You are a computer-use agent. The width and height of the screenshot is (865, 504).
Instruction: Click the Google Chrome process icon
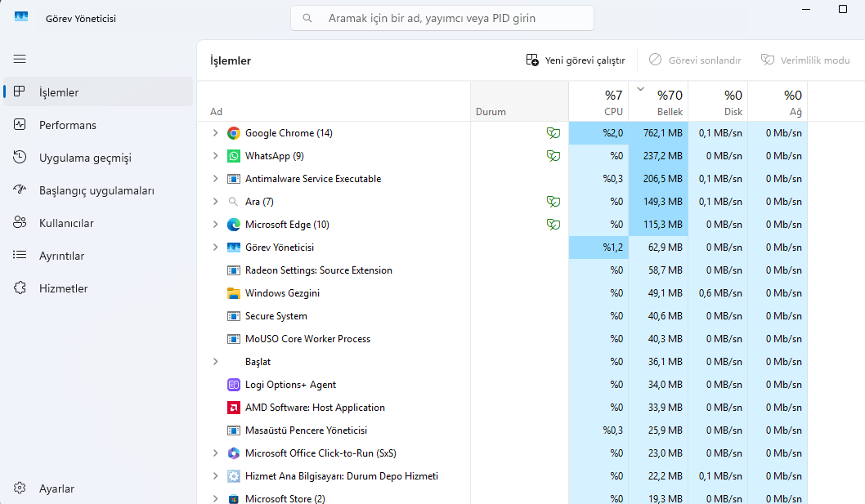point(234,133)
